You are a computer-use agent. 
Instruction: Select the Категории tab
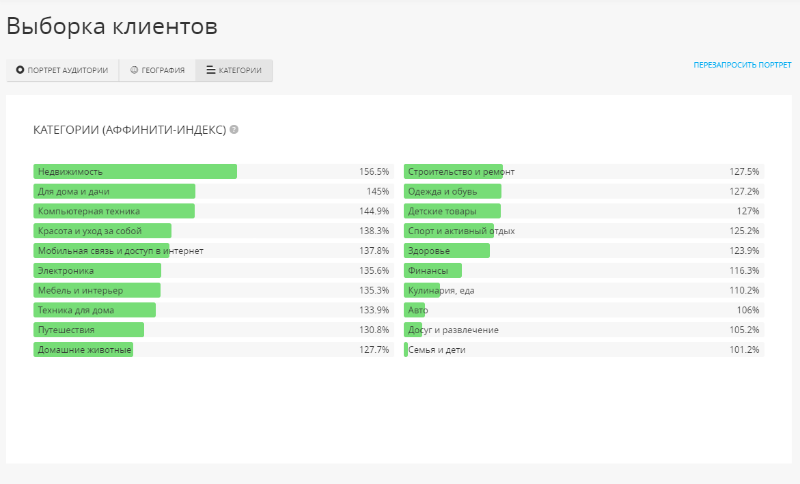click(234, 70)
